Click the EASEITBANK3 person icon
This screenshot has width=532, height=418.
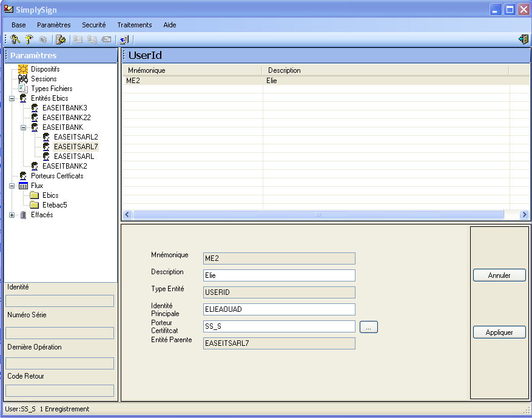34,108
